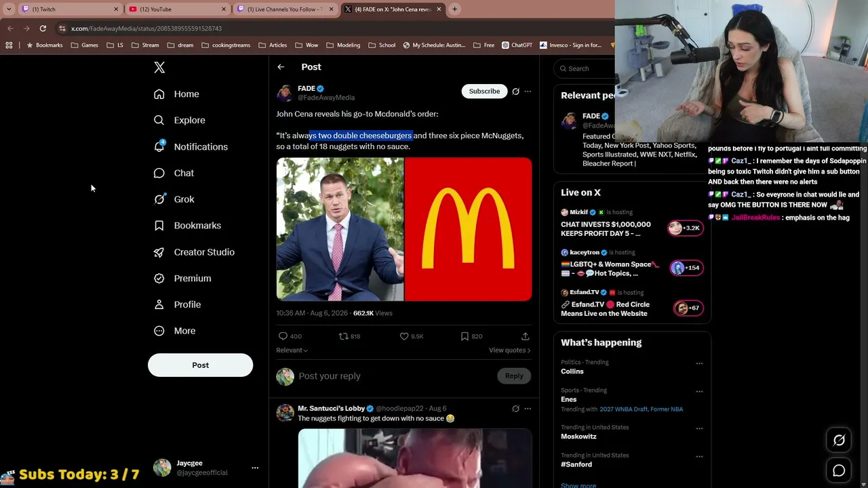The height and width of the screenshot is (488, 868).
Task: Open Premium in the X sidebar
Action: point(182,279)
